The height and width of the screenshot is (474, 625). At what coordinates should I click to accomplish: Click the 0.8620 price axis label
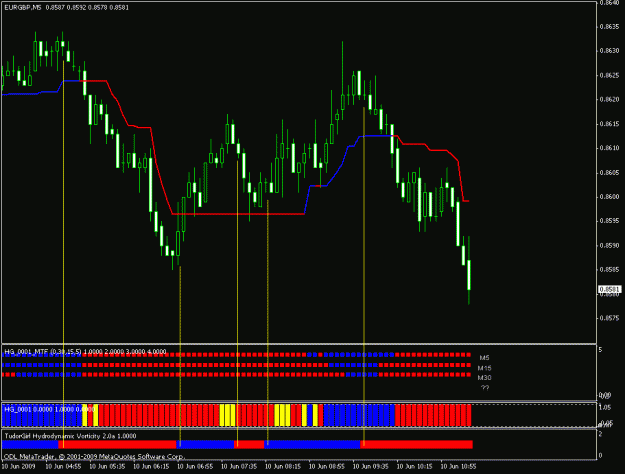click(x=610, y=100)
